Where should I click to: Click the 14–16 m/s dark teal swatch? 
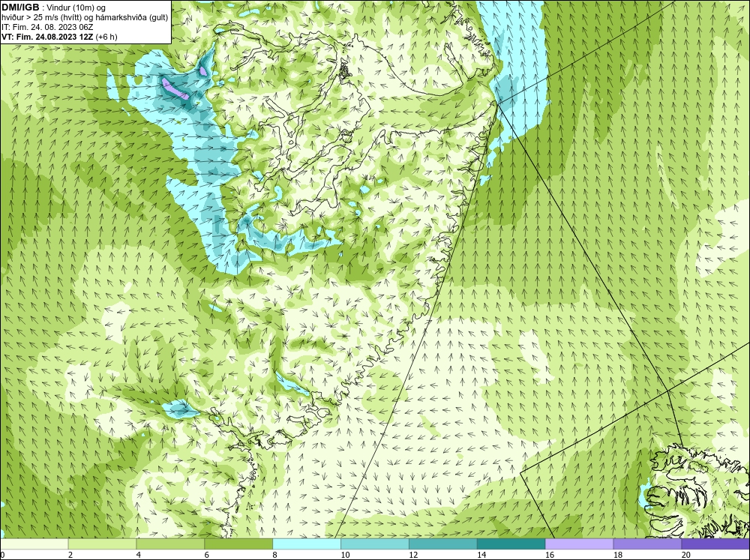pyautogui.click(x=511, y=544)
